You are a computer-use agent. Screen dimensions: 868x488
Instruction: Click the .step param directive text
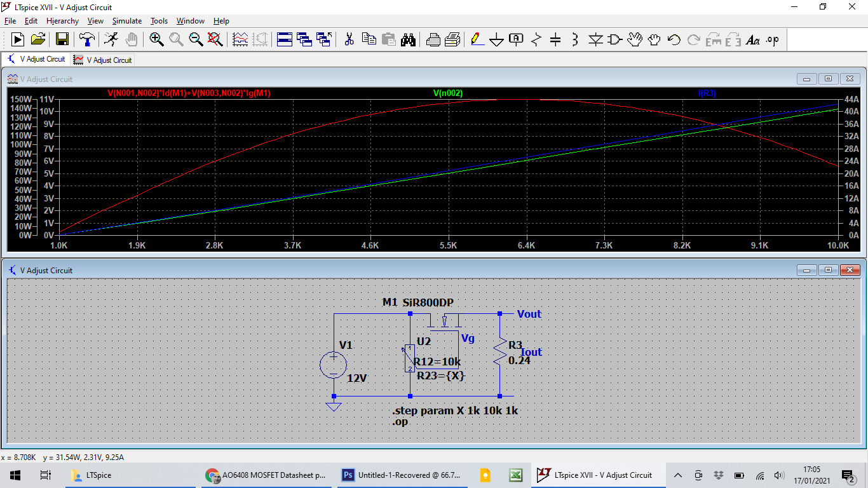pos(455,410)
